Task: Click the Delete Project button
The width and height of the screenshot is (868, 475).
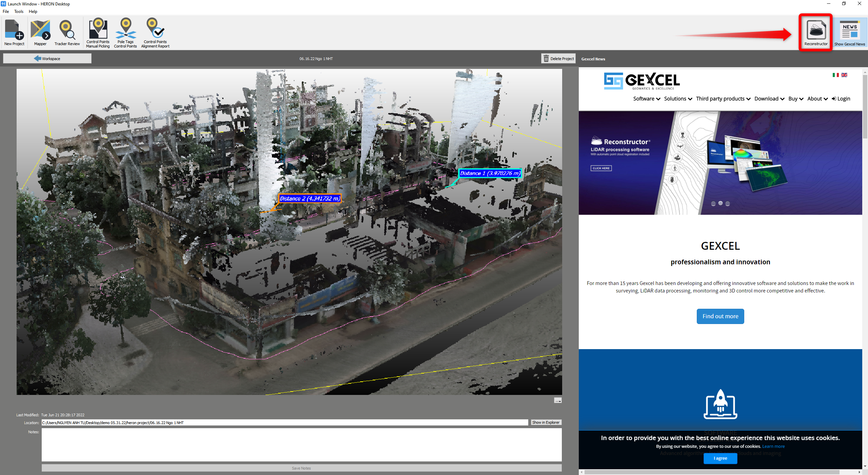Action: (x=558, y=59)
